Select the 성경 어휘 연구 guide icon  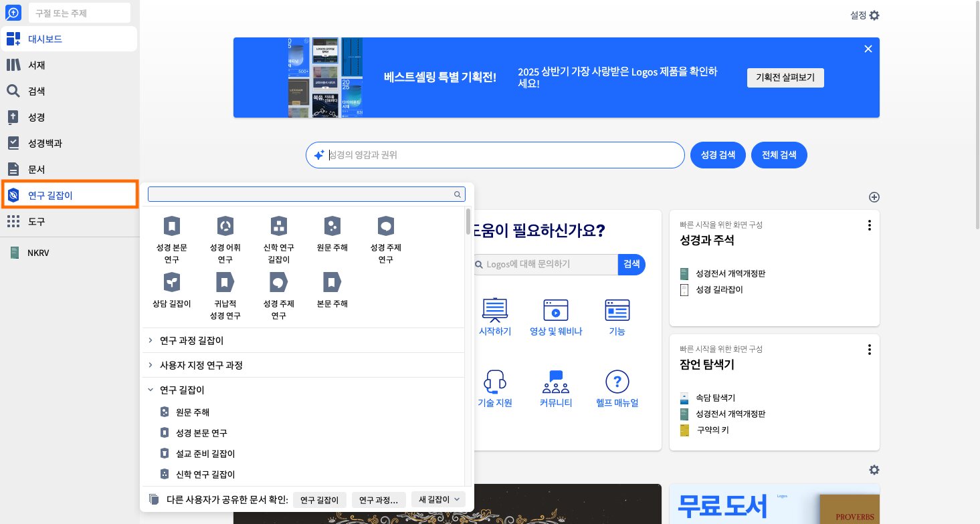click(225, 240)
